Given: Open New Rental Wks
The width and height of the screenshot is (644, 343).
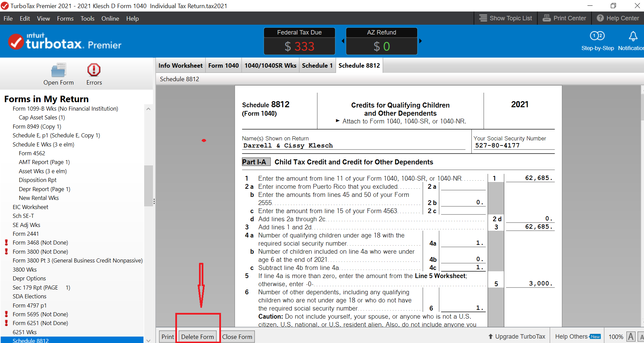Looking at the screenshot, I should 39,198.
